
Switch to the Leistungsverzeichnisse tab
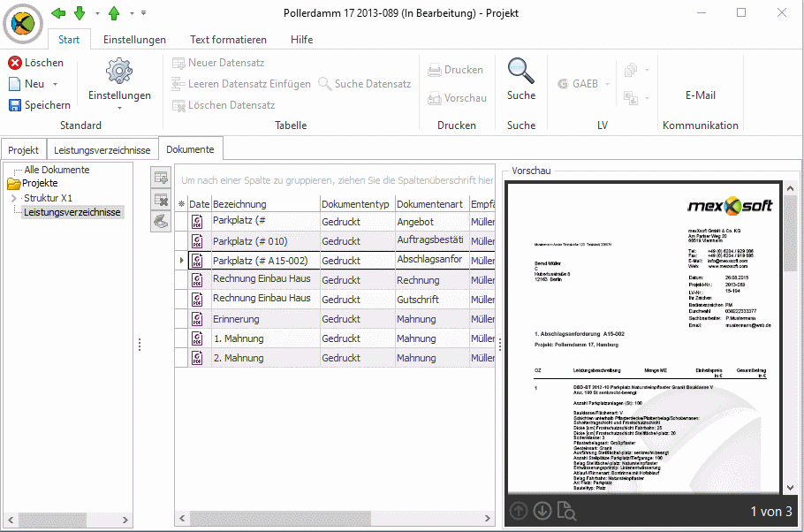[102, 150]
